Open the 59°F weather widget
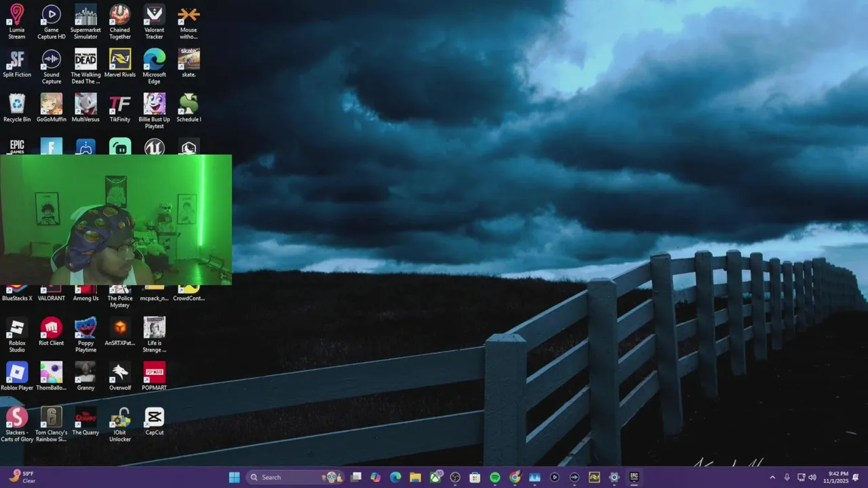This screenshot has height=488, width=868. 22,477
